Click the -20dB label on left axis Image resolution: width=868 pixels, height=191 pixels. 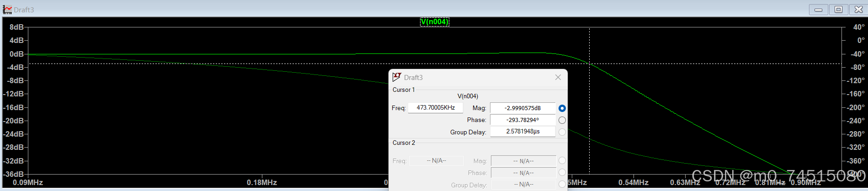pos(14,121)
